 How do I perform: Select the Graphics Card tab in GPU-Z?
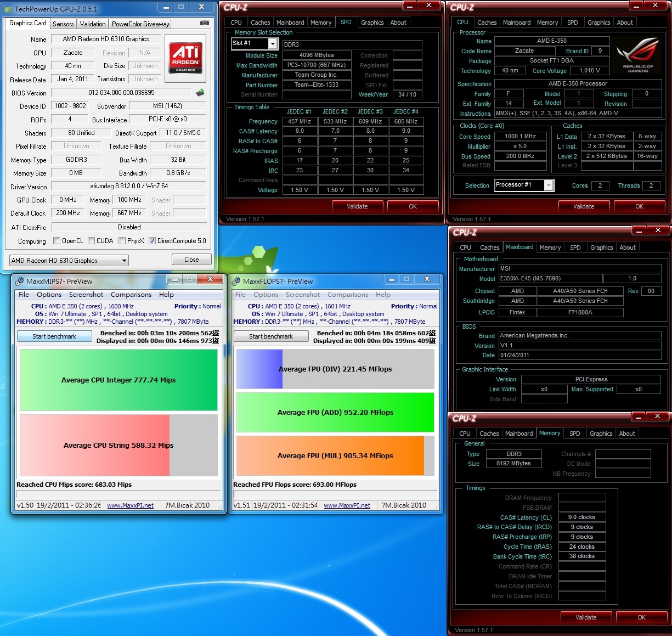click(28, 23)
